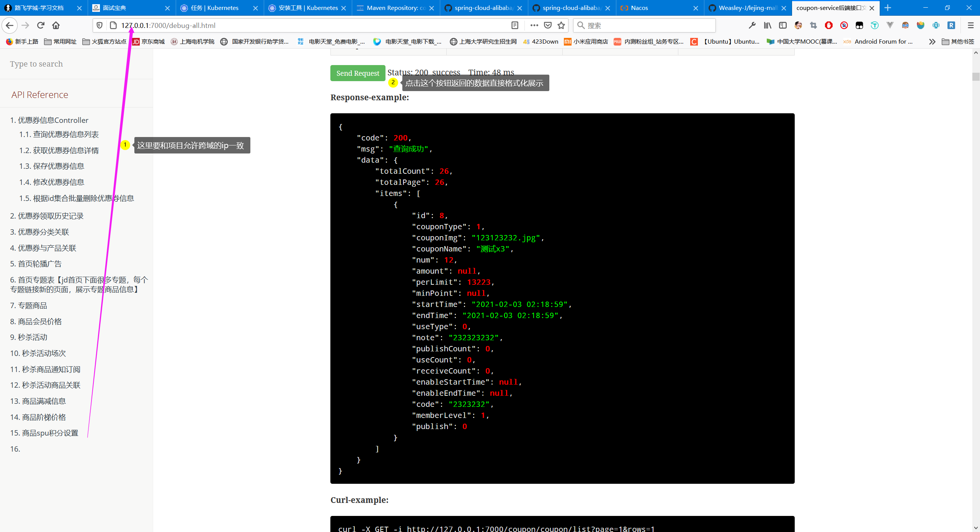Toggle reader view icon in address bar
The image size is (980, 532).
pyautogui.click(x=515, y=25)
